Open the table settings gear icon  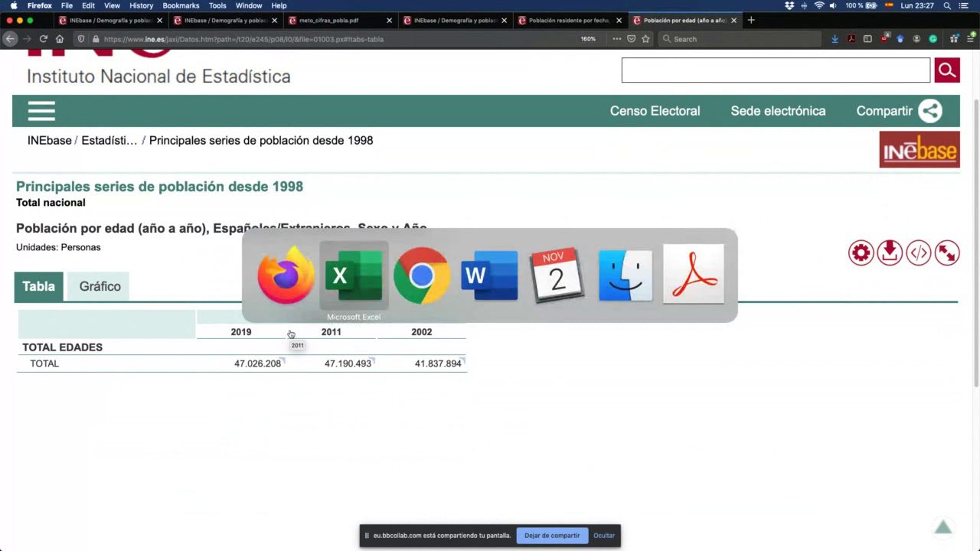pyautogui.click(x=861, y=253)
